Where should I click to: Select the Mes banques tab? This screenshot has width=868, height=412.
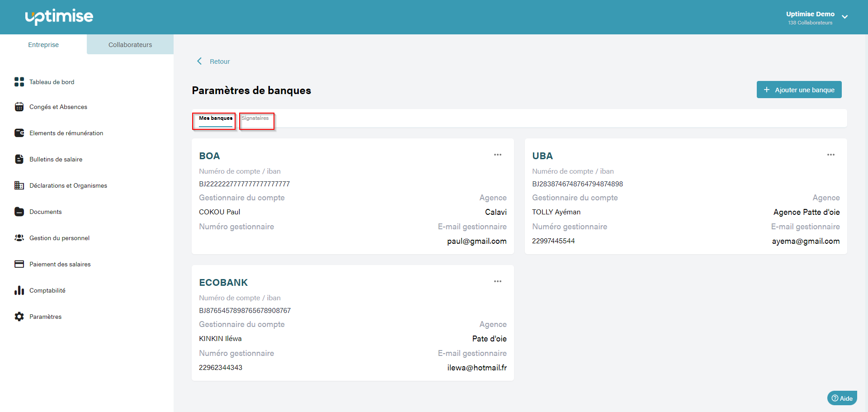coord(216,118)
